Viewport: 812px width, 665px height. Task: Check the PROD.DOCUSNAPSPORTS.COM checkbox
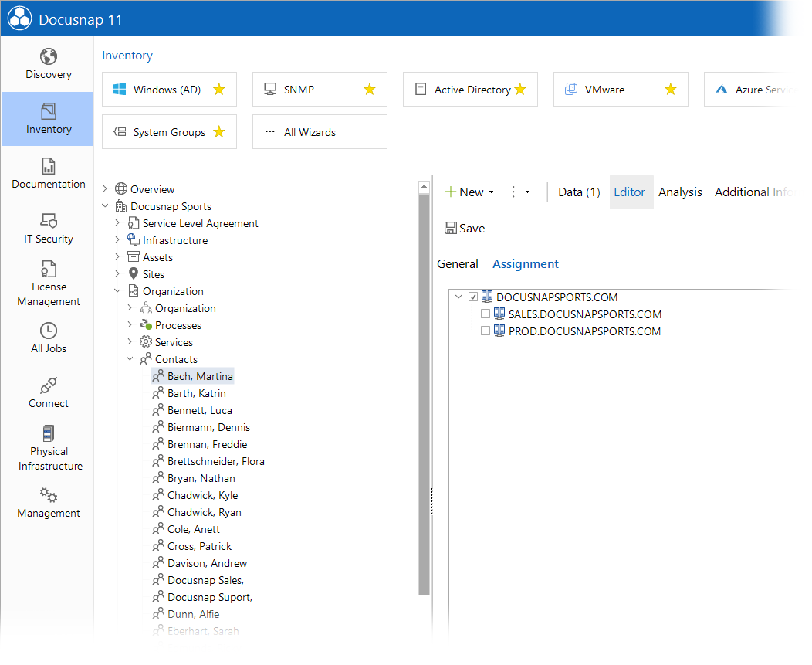[x=486, y=330]
